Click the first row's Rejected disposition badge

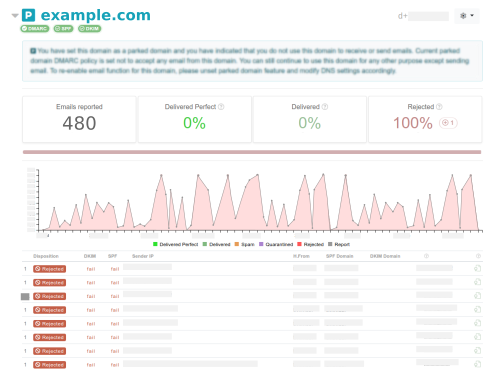tap(49, 269)
